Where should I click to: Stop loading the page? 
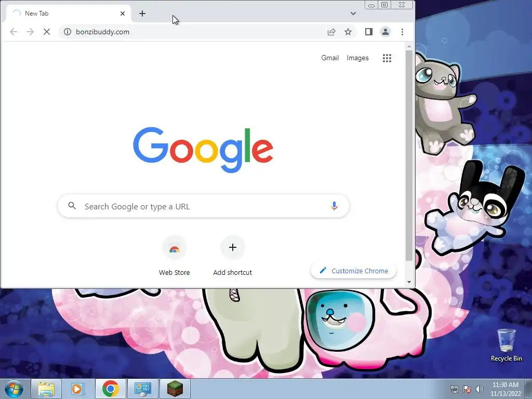coord(47,32)
